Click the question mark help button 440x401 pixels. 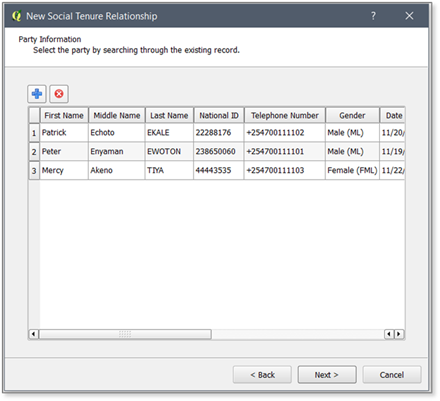tap(373, 16)
